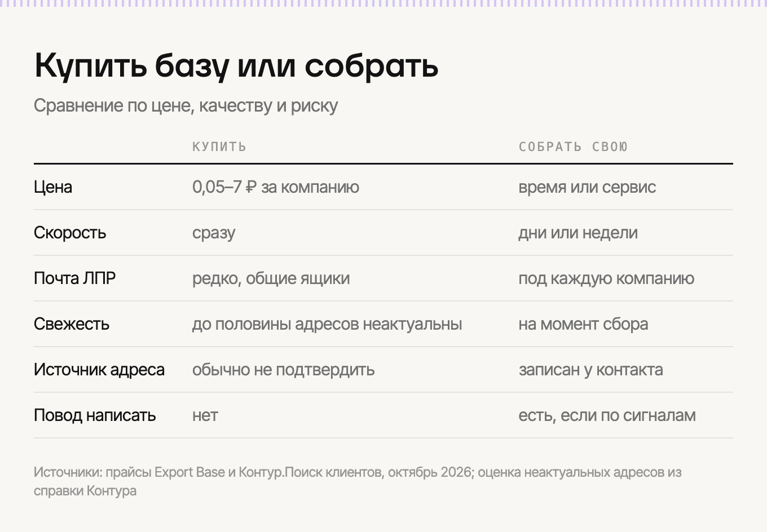The height and width of the screenshot is (532, 767).
Task: Select row label 'Повод написать'
Action: (95, 415)
